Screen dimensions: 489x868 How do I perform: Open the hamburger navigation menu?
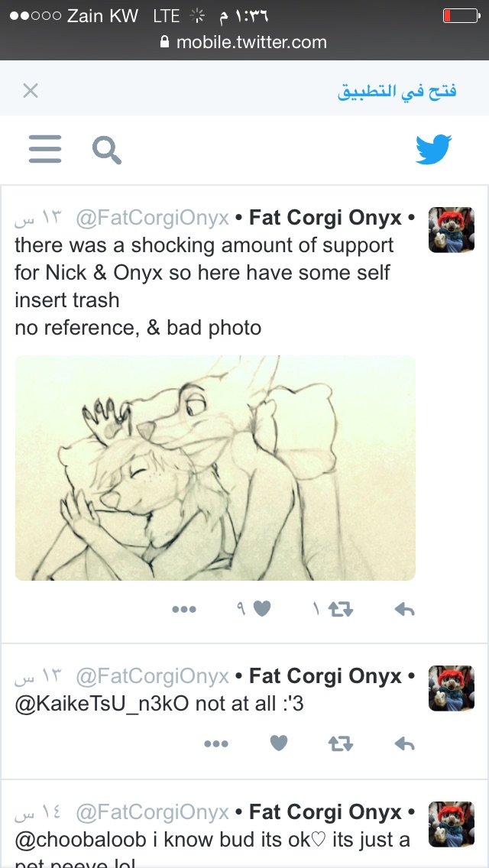(x=45, y=149)
